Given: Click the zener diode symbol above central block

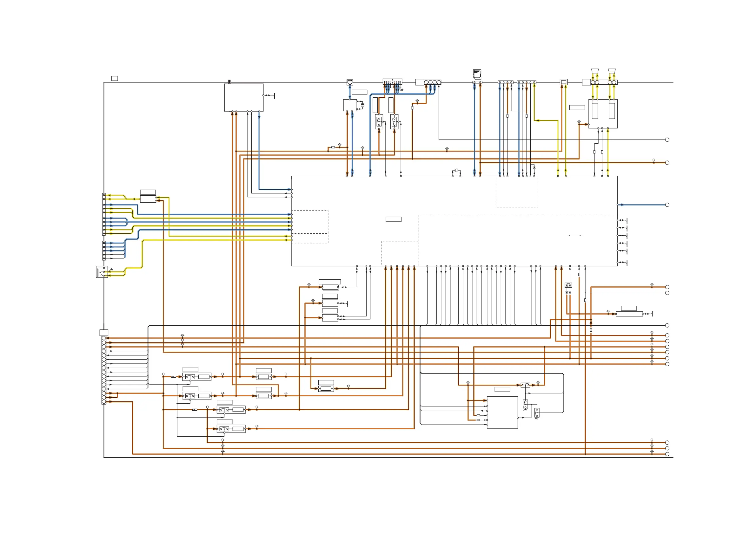Looking at the screenshot, I should click(534, 168).
